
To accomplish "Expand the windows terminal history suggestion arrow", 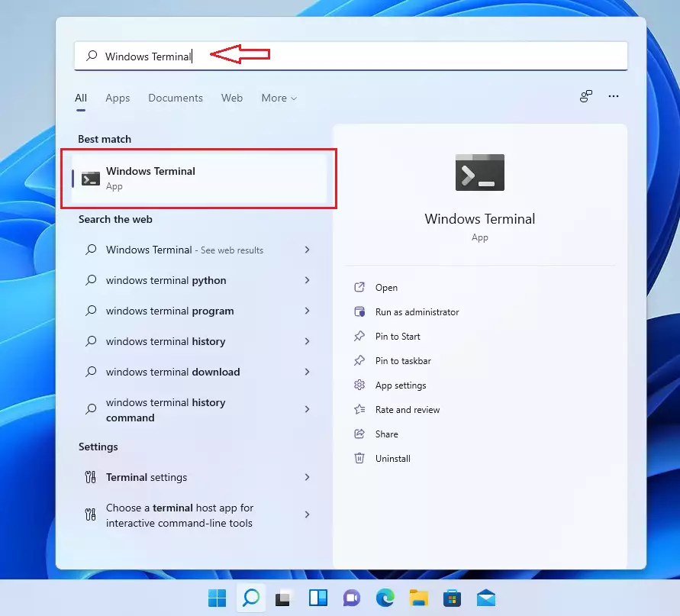I will click(307, 341).
